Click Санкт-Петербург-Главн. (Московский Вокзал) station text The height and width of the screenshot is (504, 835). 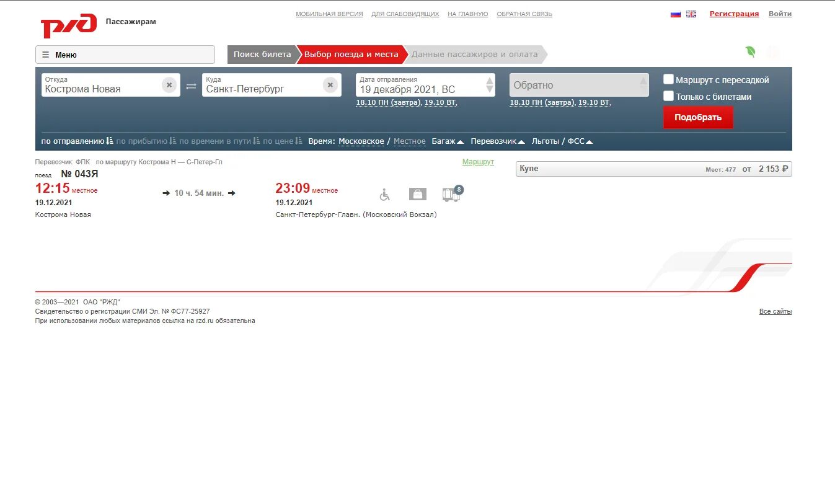[356, 215]
